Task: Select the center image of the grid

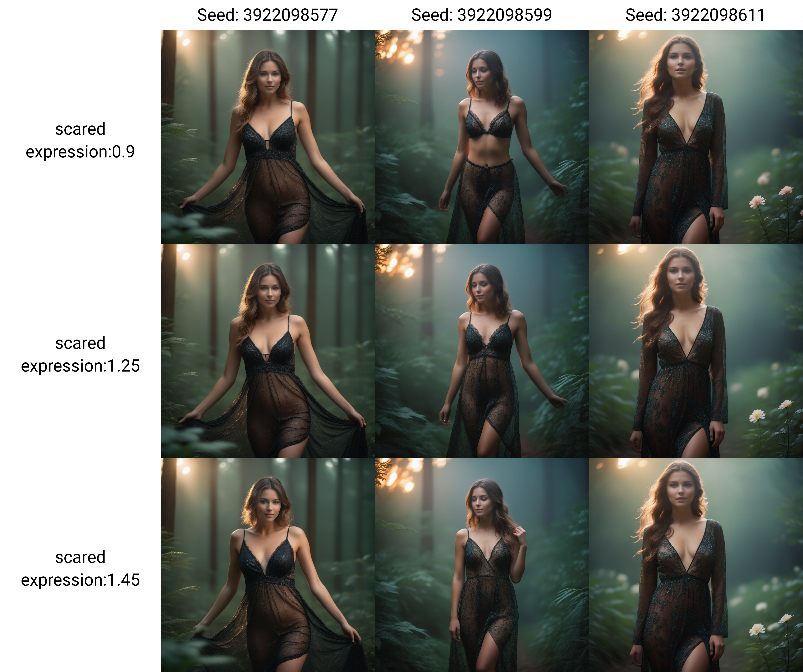Action: 482,351
